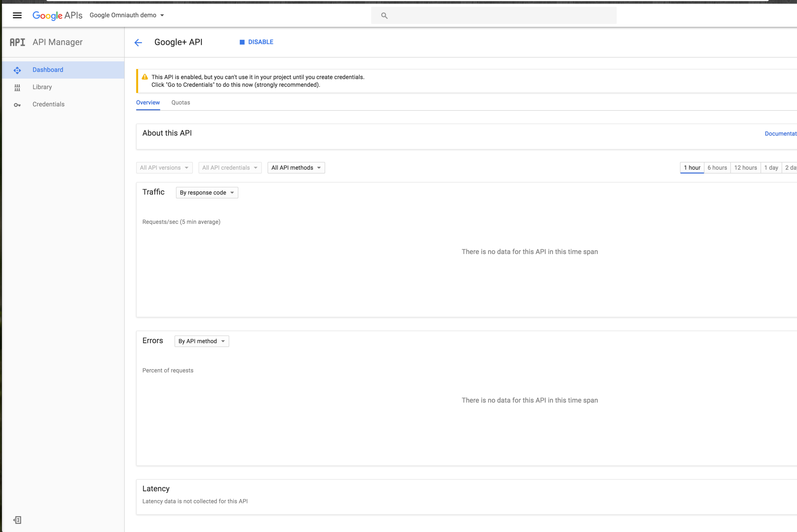Click Latency data is not collected text
The height and width of the screenshot is (532, 797).
click(195, 501)
